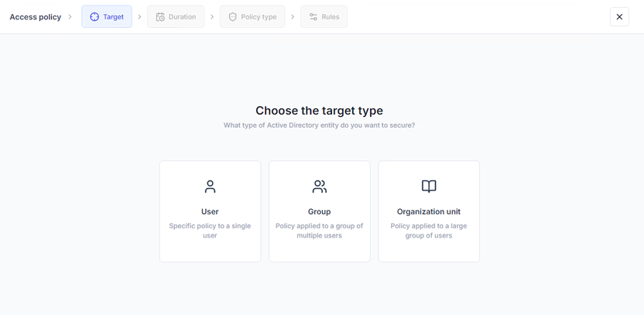Choose the Organization unit card title

pos(429,211)
